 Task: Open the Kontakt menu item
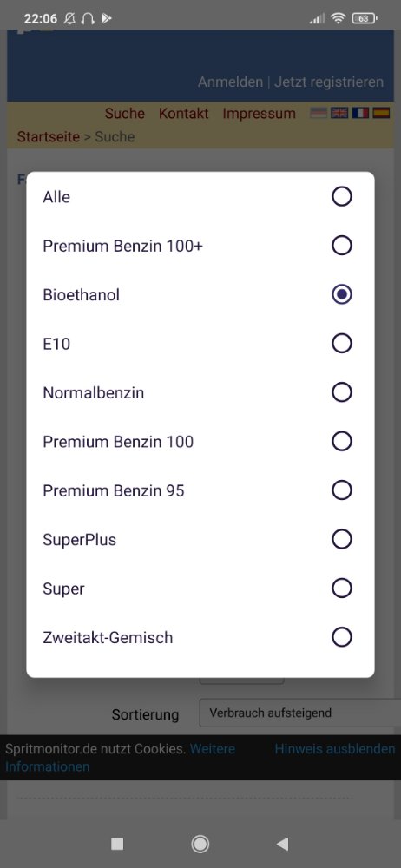coord(184,114)
